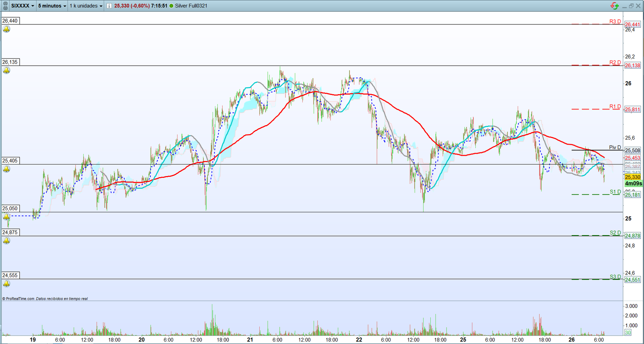Click the ProRealTime.com copyright link
This screenshot has width=644, height=344.
click(19, 299)
